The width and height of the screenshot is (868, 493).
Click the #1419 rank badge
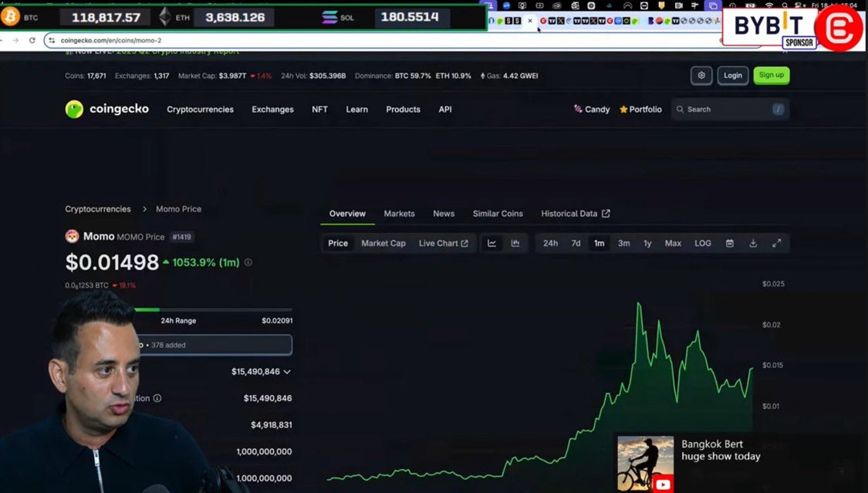[181, 237]
